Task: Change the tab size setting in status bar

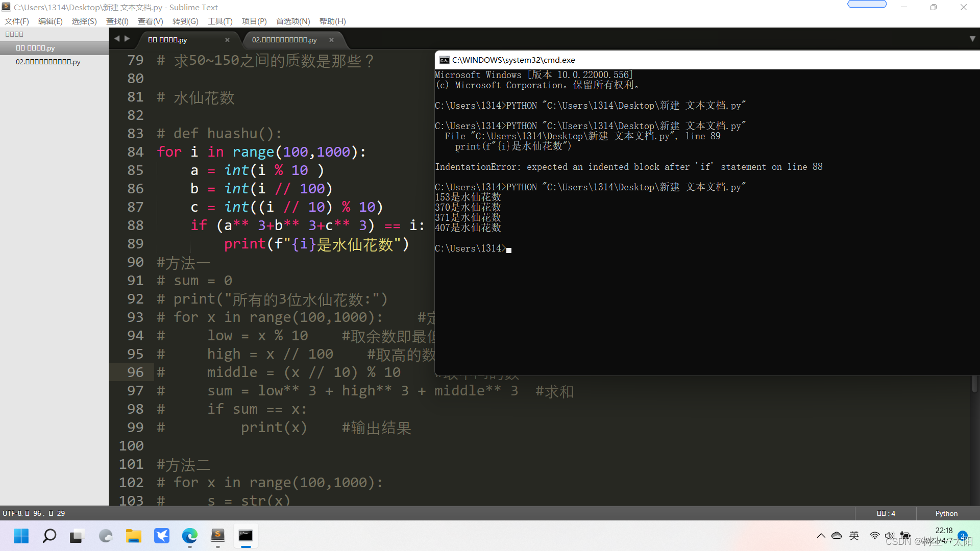Action: pos(886,513)
